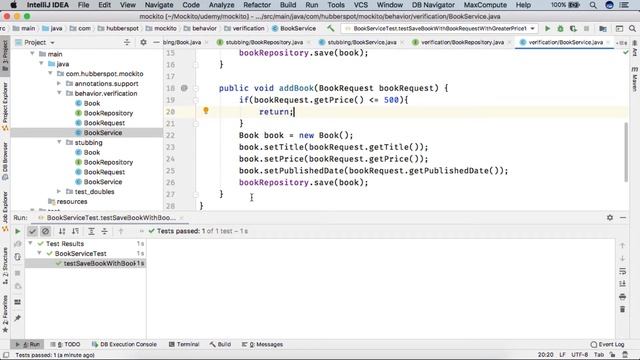This screenshot has width=640, height=360.
Task: Collapse the main folder
Action: pos(32,54)
